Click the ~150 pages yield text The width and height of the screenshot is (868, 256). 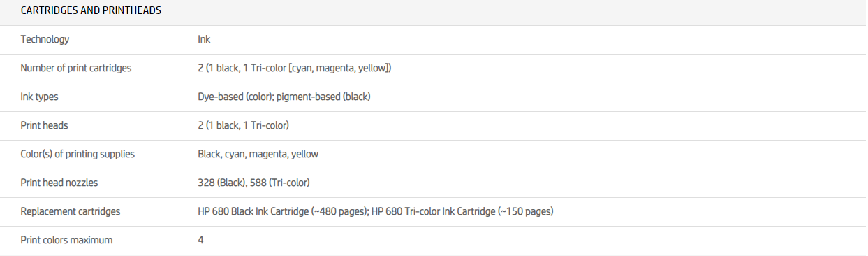pyautogui.click(x=526, y=211)
